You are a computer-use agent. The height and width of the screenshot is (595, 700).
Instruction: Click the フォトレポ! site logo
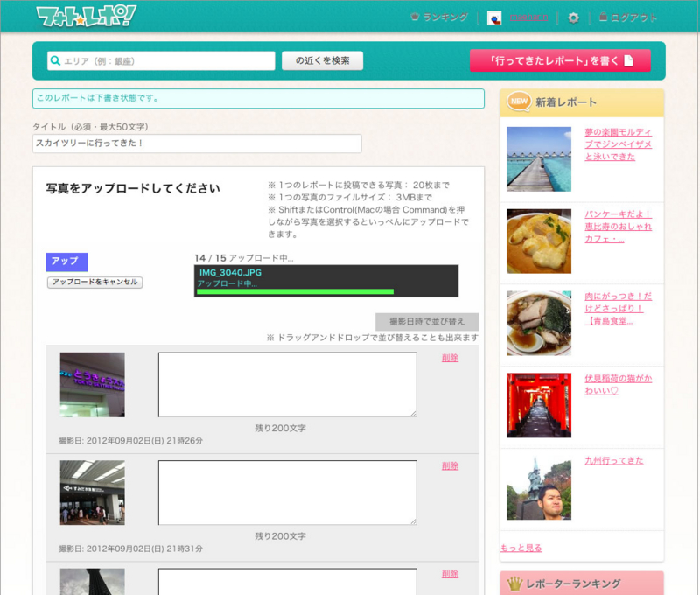(86, 17)
